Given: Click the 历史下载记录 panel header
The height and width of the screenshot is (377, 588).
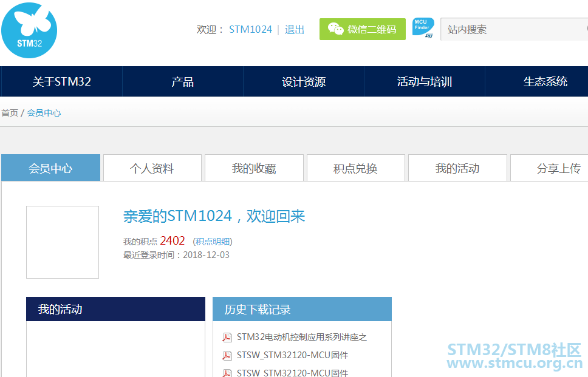Looking at the screenshot, I should click(x=302, y=309).
